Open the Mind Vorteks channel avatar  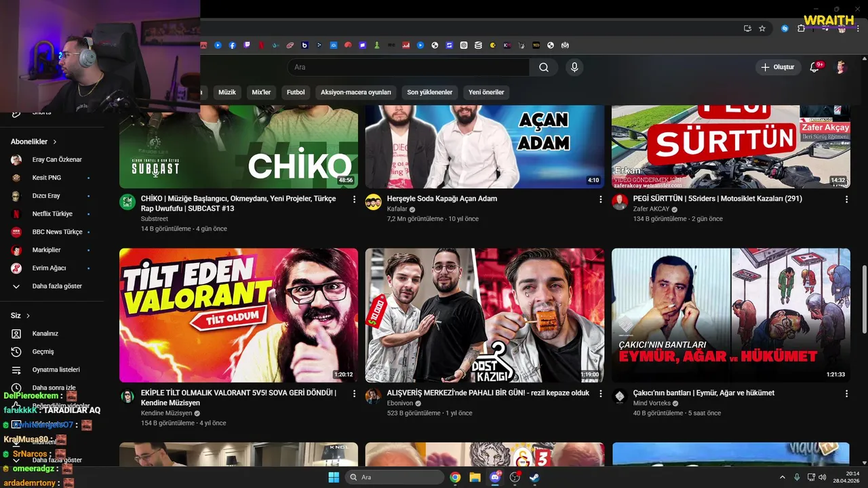pyautogui.click(x=620, y=396)
